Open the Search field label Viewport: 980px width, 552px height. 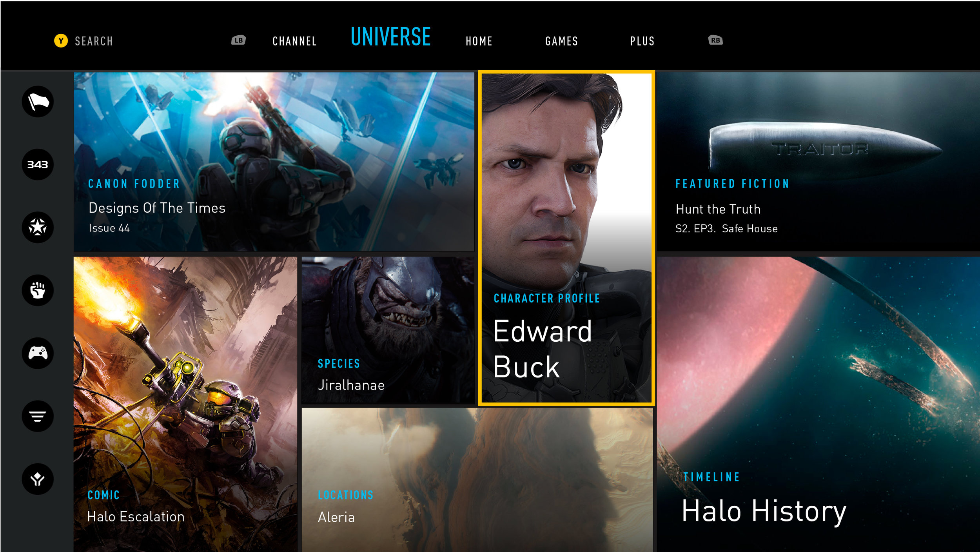[94, 41]
